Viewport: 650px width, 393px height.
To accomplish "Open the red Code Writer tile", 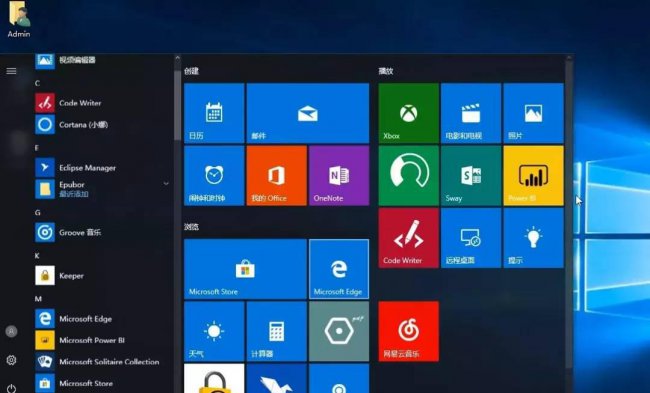I will [408, 238].
